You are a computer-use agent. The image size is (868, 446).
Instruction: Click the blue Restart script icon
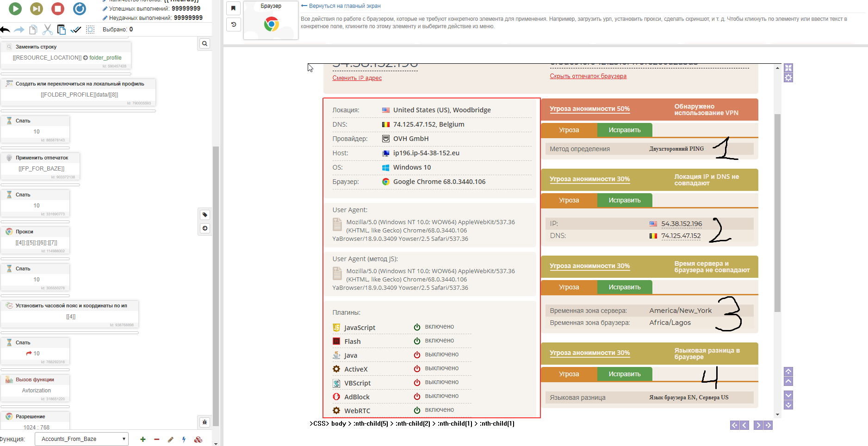80,8
